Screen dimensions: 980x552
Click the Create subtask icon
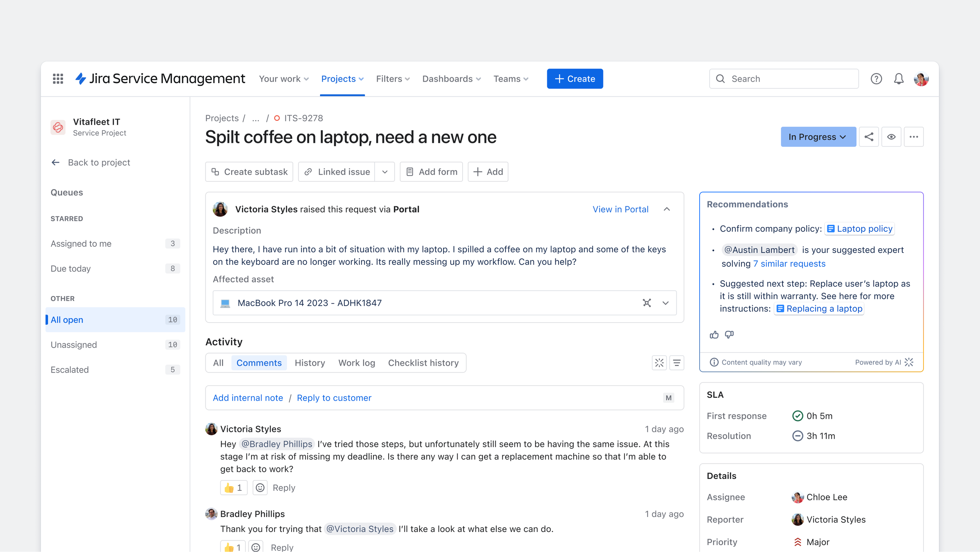(216, 172)
